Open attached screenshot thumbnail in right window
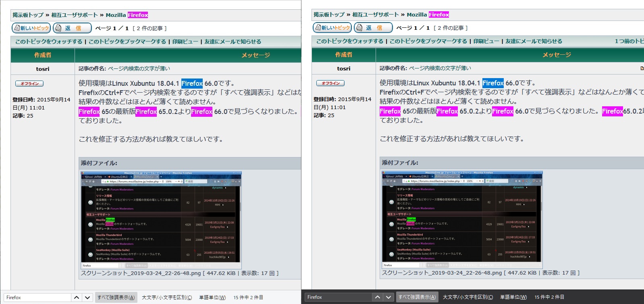 click(x=462, y=220)
